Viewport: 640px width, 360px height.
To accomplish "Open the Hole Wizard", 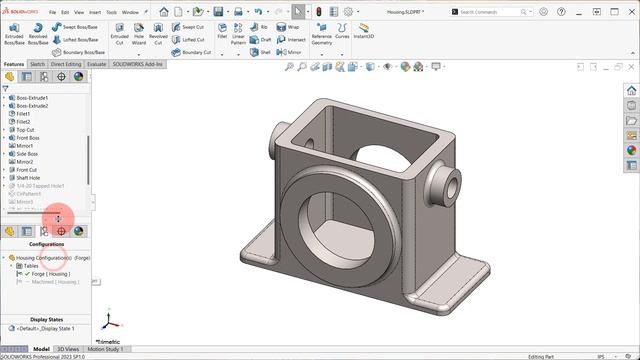I will (139, 33).
